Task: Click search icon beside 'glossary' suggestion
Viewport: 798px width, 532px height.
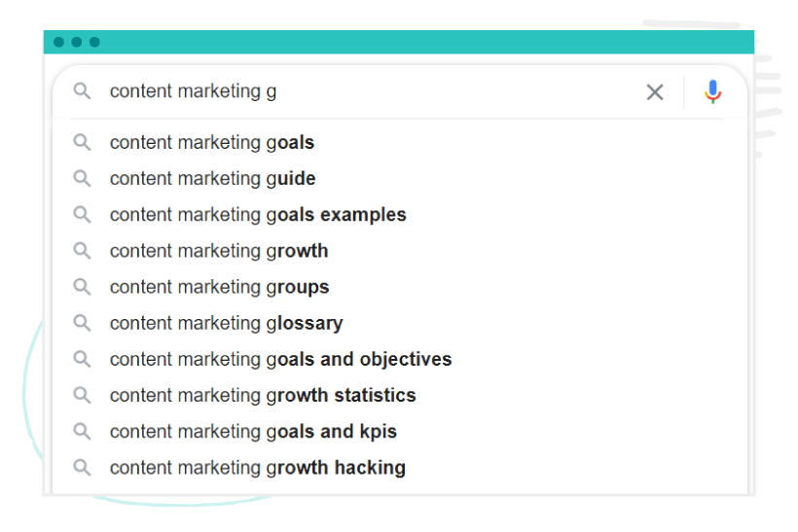Action: click(82, 323)
